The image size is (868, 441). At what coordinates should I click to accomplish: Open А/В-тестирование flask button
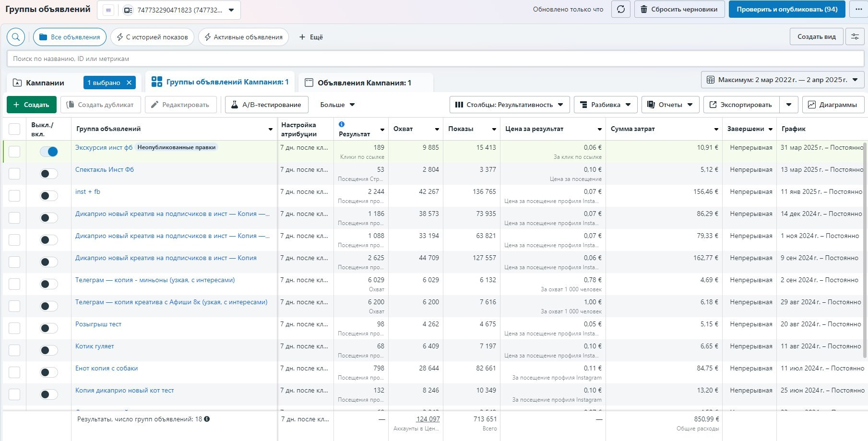point(266,105)
